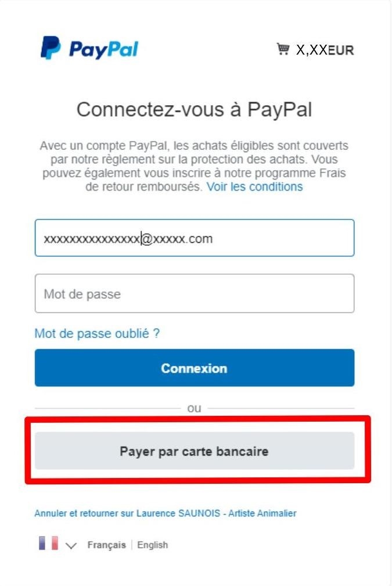
Task: Click the blue Connexion button
Action: coord(195,368)
